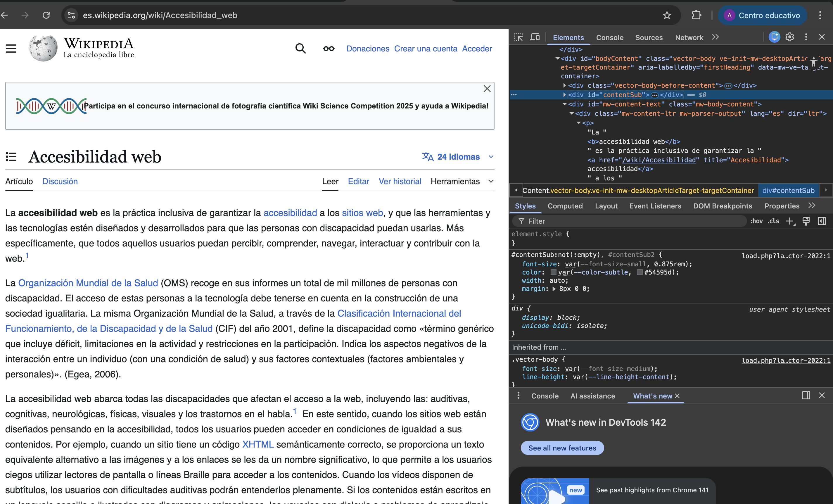The height and width of the screenshot is (504, 833).
Task: Select the Computed styles tab
Action: [x=565, y=206]
